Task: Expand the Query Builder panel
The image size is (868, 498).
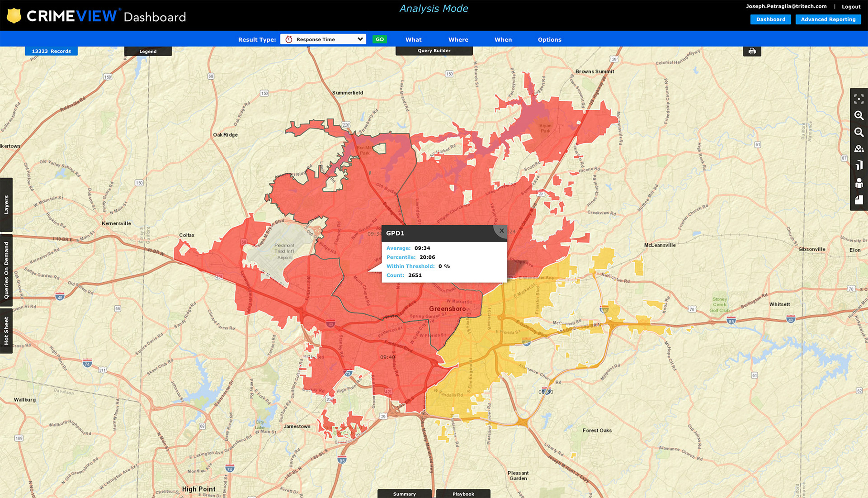Action: pos(434,51)
